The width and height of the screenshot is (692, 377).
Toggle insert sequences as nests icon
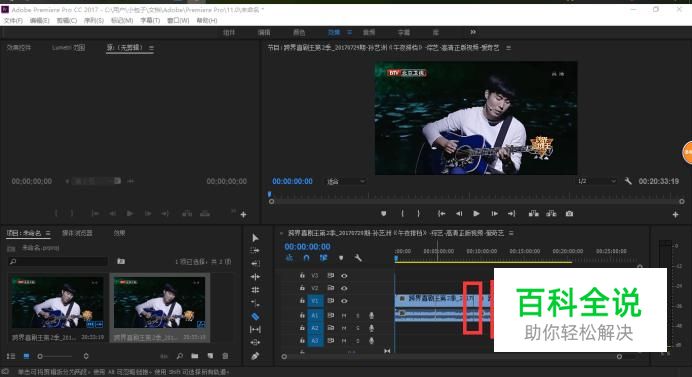[x=290, y=258]
